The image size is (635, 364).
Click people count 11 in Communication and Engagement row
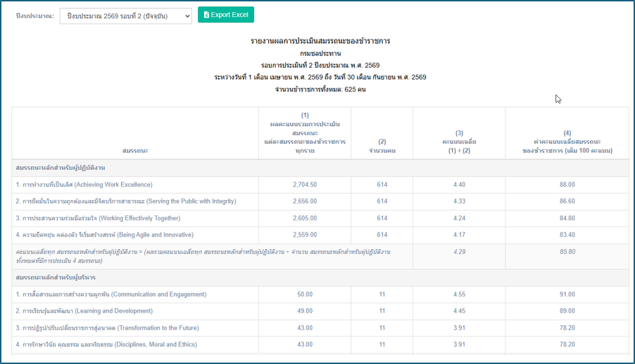[382, 294]
